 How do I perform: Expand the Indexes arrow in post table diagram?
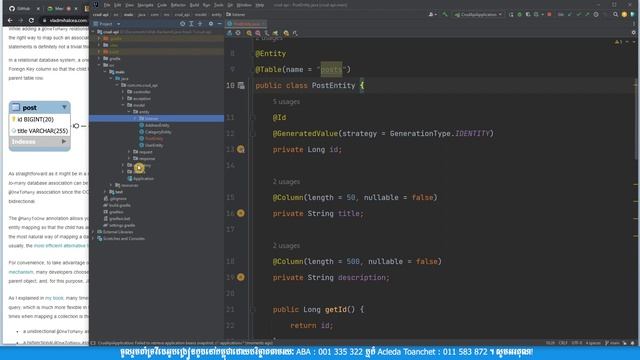pyautogui.click(x=64, y=142)
